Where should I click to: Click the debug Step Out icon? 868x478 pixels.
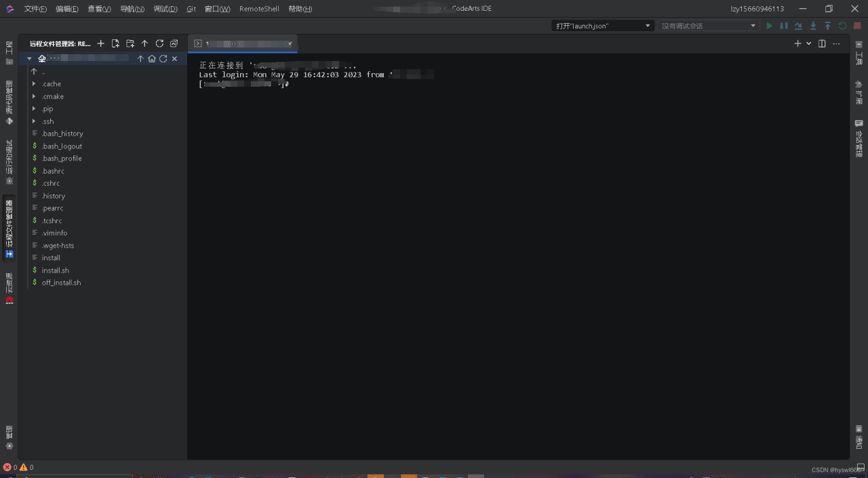(827, 26)
